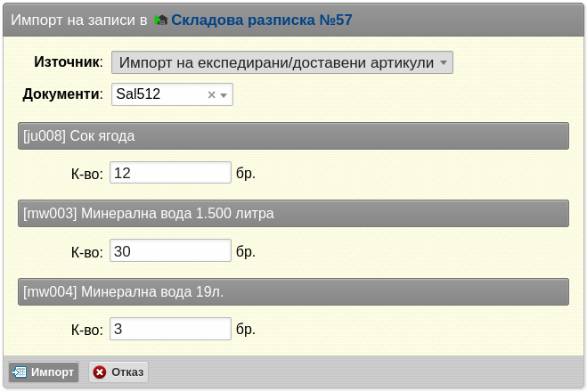Click the import icon on Импорт button
The width and height of the screenshot is (587, 392).
click(20, 372)
